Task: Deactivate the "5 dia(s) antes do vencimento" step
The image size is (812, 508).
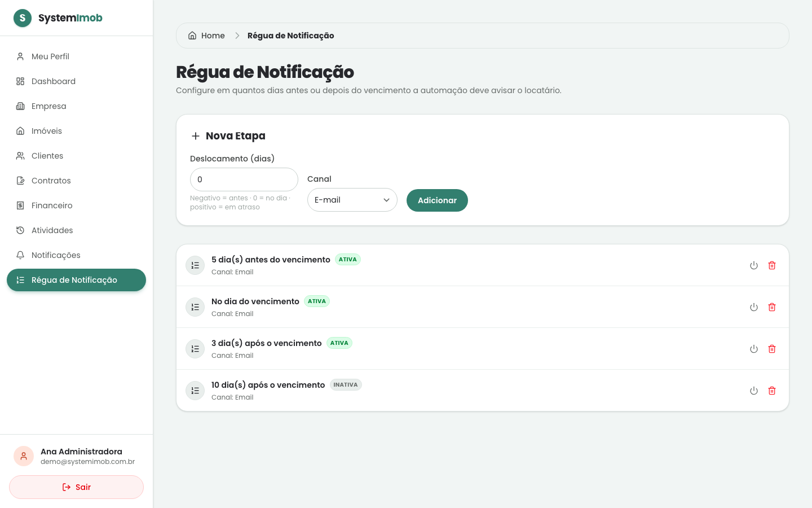Action: point(754,265)
